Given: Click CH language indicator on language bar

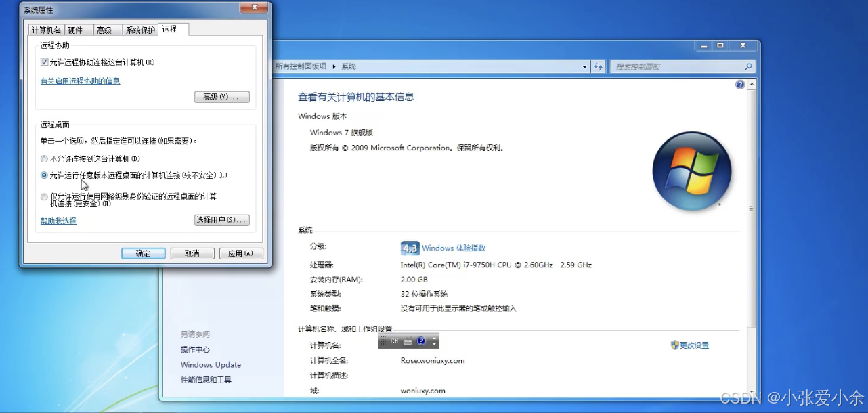Looking at the screenshot, I should click(x=394, y=341).
